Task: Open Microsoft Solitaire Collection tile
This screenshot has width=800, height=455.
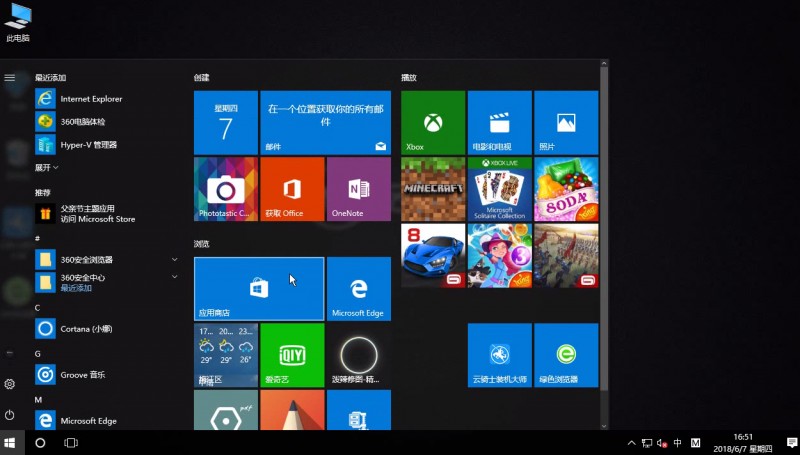Action: 499,189
